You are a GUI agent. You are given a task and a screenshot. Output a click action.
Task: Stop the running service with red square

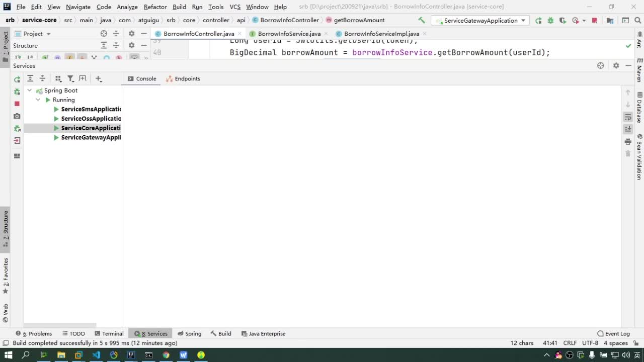pyautogui.click(x=17, y=104)
